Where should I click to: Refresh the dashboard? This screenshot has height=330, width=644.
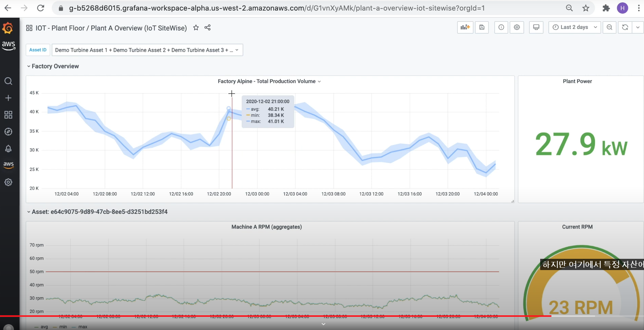625,27
